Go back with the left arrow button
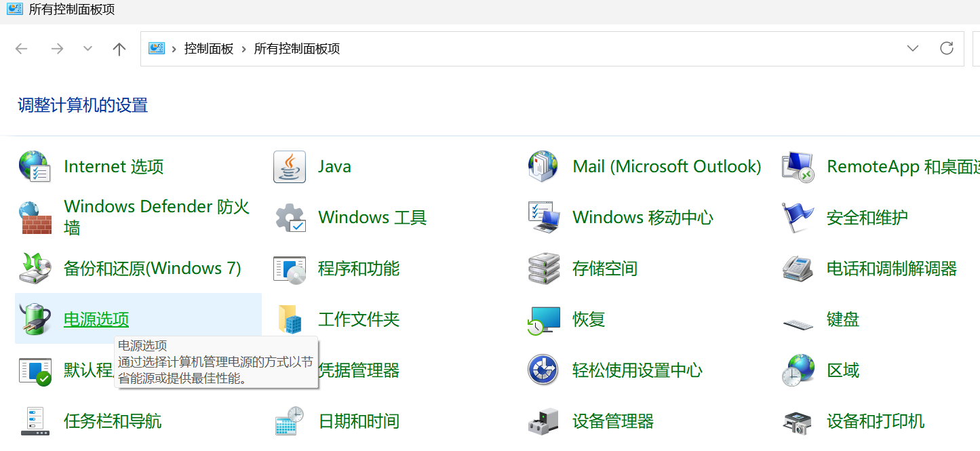Screen dimensions: 980x451 [x=22, y=49]
